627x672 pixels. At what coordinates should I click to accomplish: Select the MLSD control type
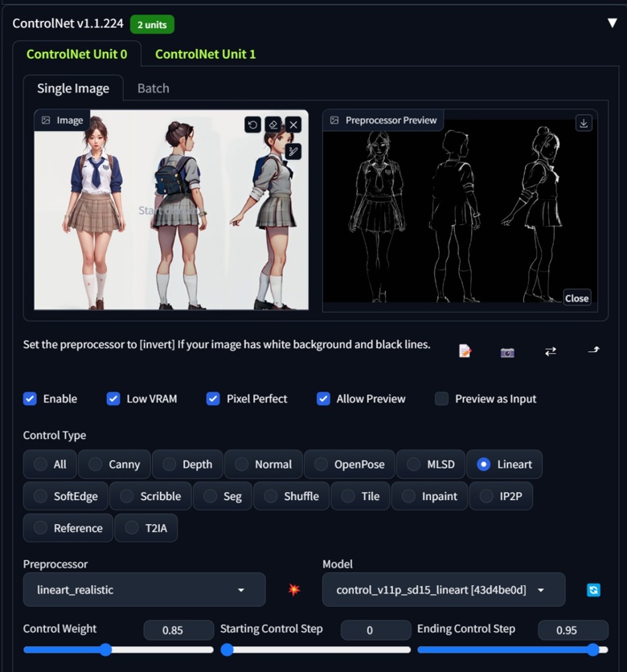(x=431, y=464)
